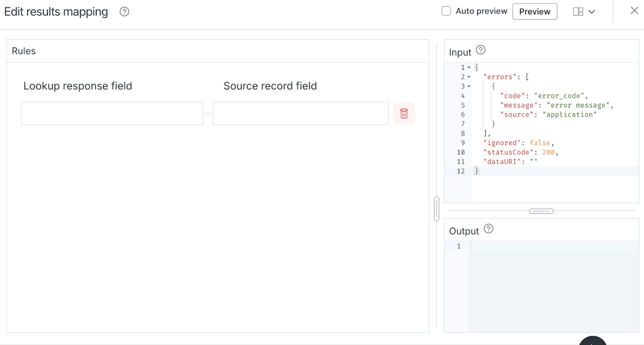Enable the Auto preview checkbox
This screenshot has height=345, width=644.
click(x=446, y=11)
